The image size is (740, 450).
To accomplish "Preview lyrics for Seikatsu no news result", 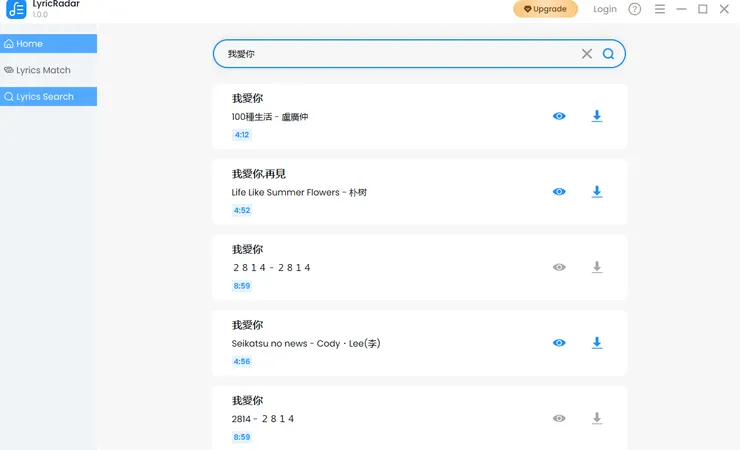I will tap(559, 343).
